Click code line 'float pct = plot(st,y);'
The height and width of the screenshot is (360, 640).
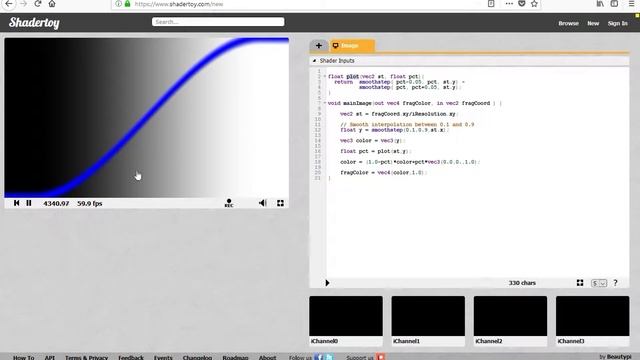click(x=375, y=151)
